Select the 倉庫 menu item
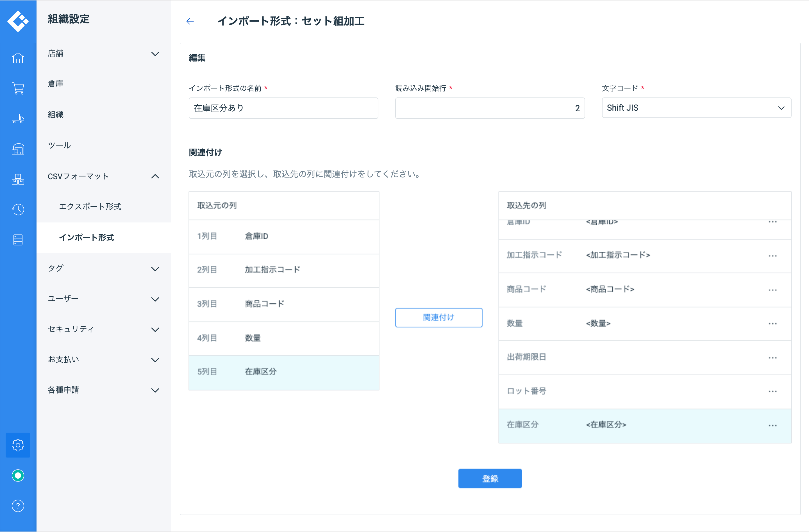Image resolution: width=809 pixels, height=532 pixels. pos(56,84)
